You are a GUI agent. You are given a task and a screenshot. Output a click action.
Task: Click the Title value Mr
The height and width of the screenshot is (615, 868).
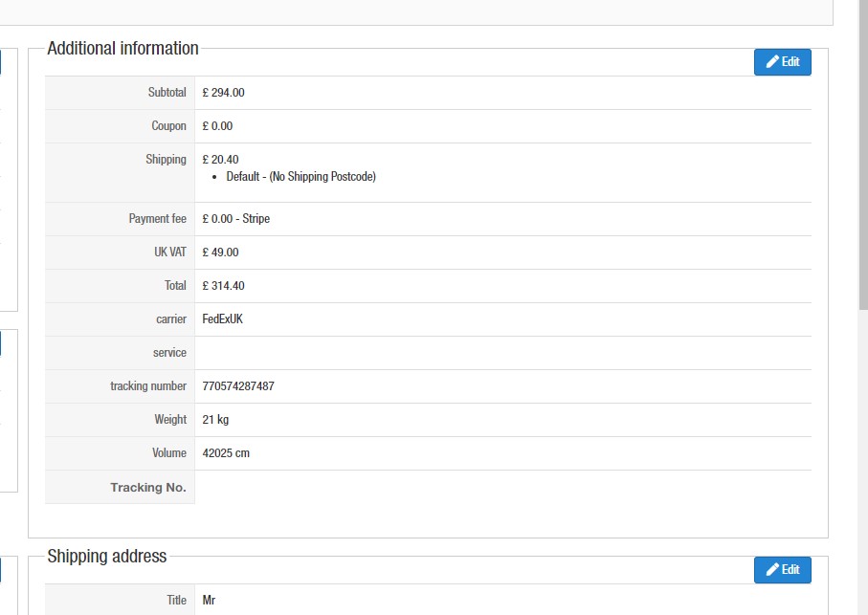pyautogui.click(x=209, y=600)
